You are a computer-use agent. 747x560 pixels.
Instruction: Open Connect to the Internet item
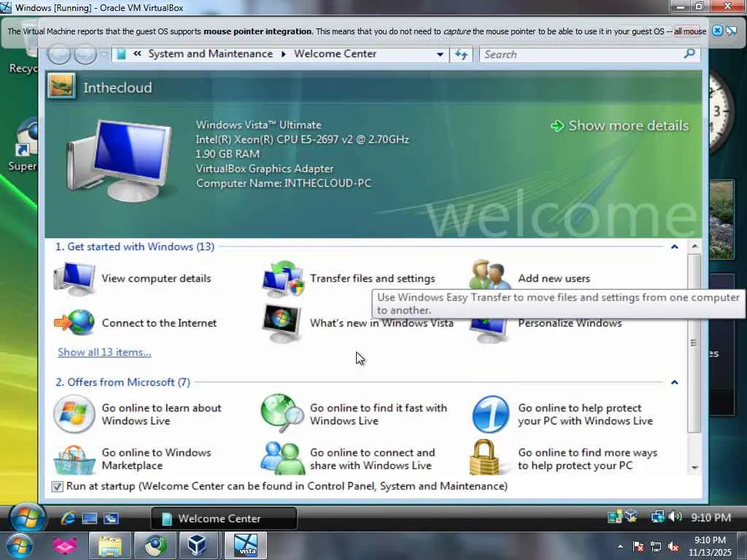[x=135, y=323]
